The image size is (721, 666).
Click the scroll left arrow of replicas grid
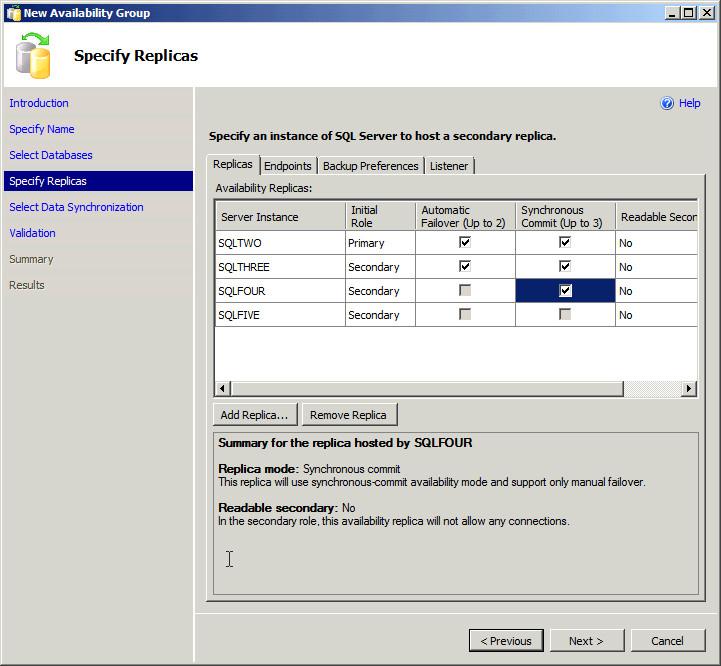click(x=223, y=389)
